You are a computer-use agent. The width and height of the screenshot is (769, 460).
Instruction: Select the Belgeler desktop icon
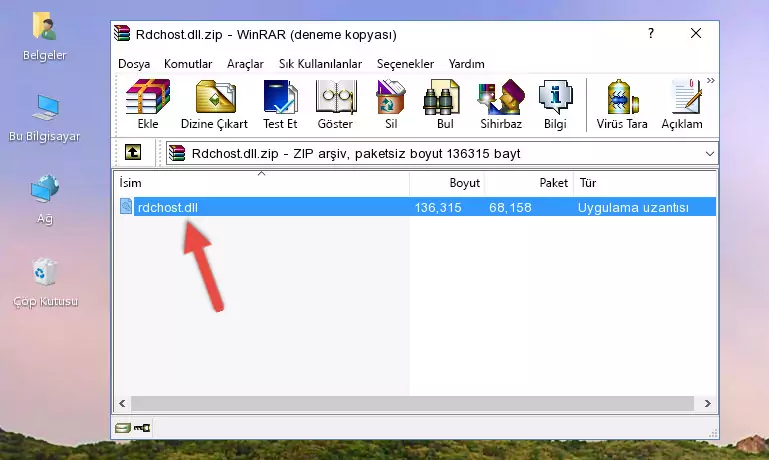(x=45, y=37)
